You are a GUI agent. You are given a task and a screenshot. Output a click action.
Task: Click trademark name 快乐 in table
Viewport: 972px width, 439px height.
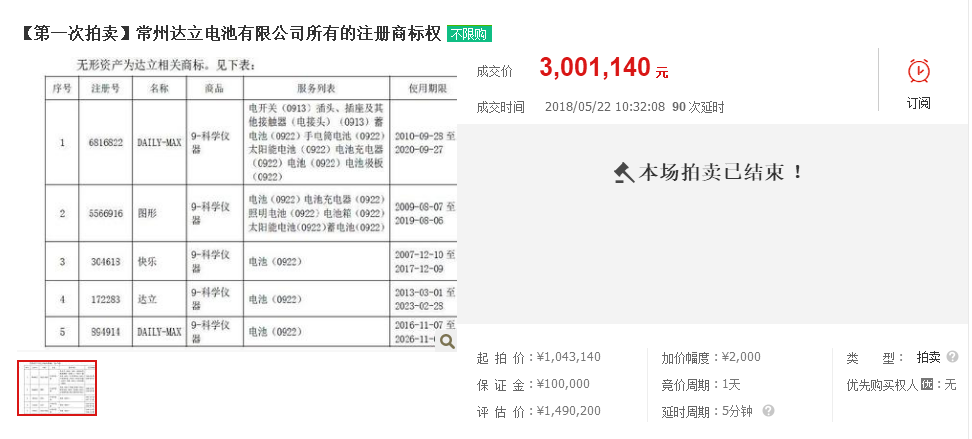pos(147,262)
